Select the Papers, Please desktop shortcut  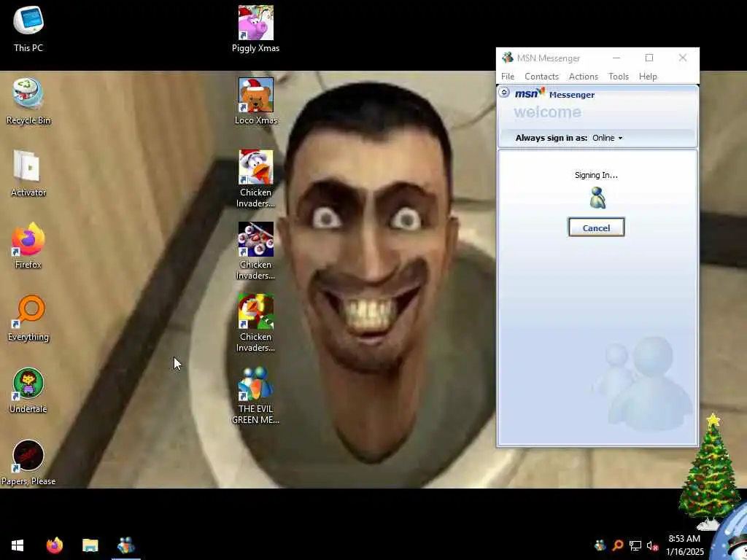click(x=28, y=463)
